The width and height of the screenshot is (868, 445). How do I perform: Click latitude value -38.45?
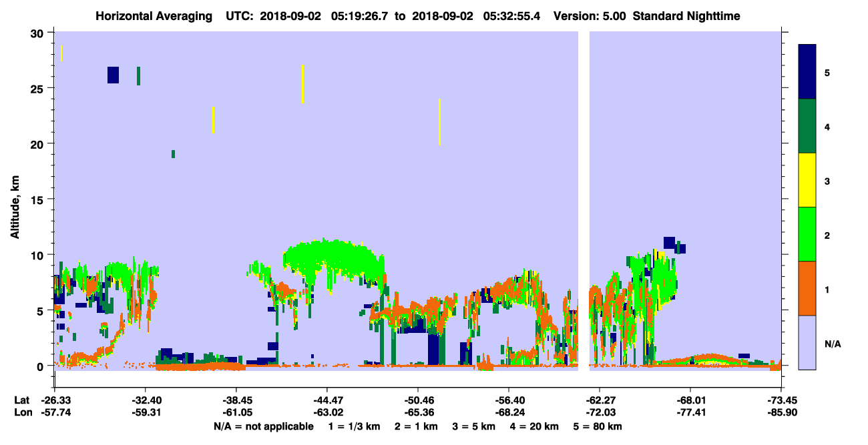236,400
